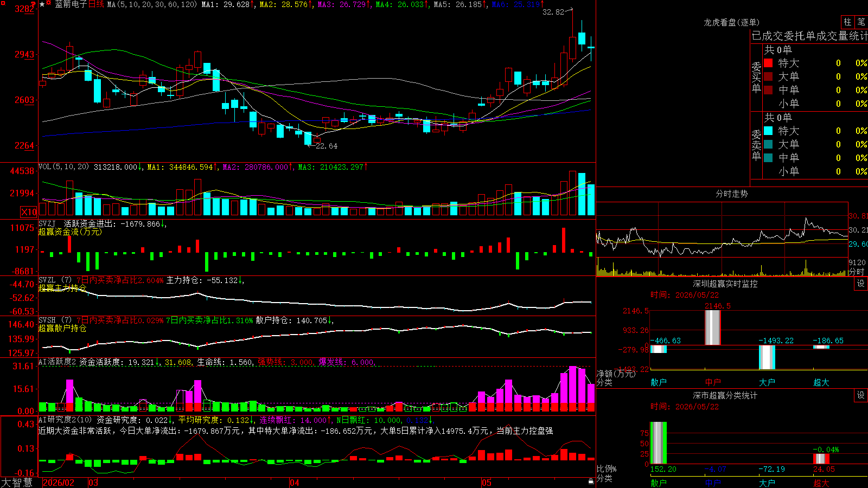Click the 大智慧 logo in the bottom-left
The width and height of the screenshot is (868, 488).
coord(17,483)
